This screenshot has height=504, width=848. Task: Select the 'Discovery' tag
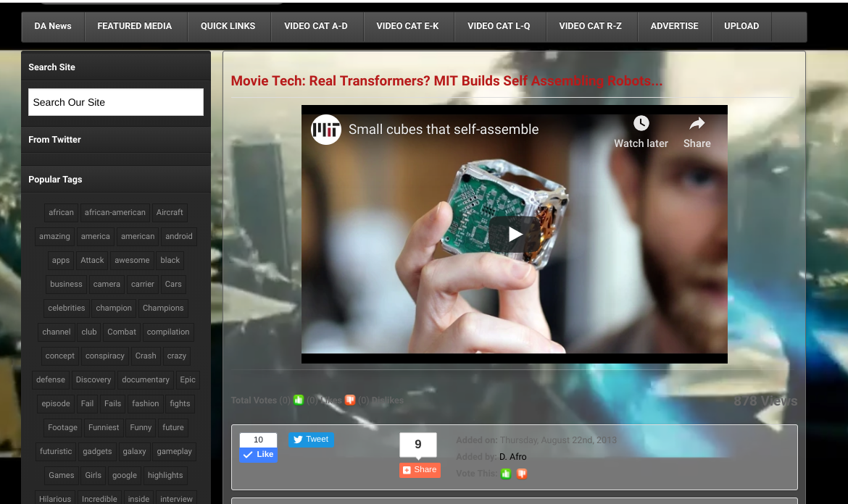93,379
